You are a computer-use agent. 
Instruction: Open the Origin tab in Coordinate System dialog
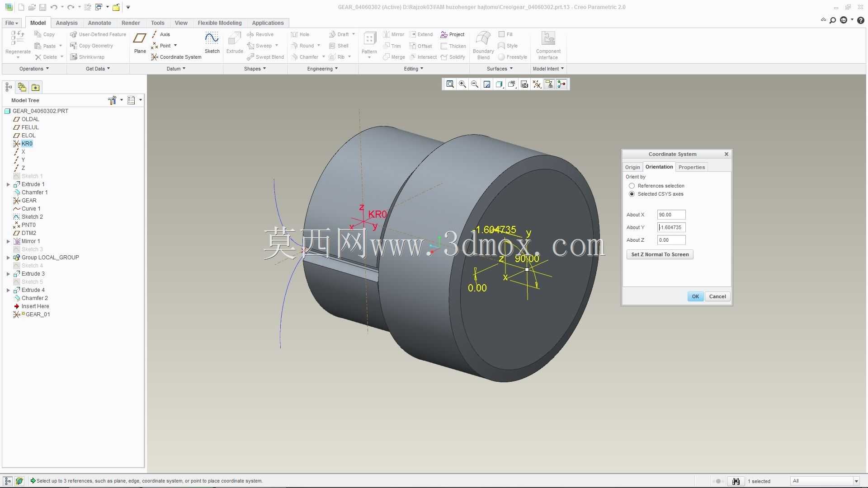click(632, 167)
